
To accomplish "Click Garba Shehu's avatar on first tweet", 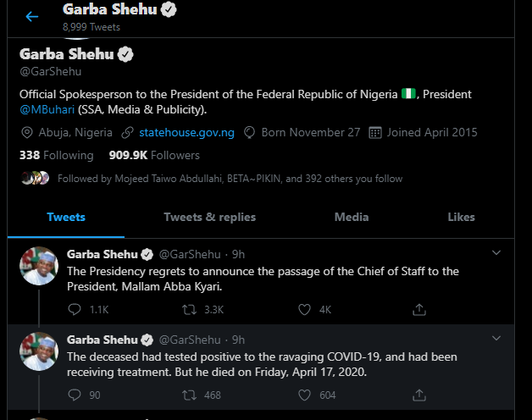I will 38,266.
